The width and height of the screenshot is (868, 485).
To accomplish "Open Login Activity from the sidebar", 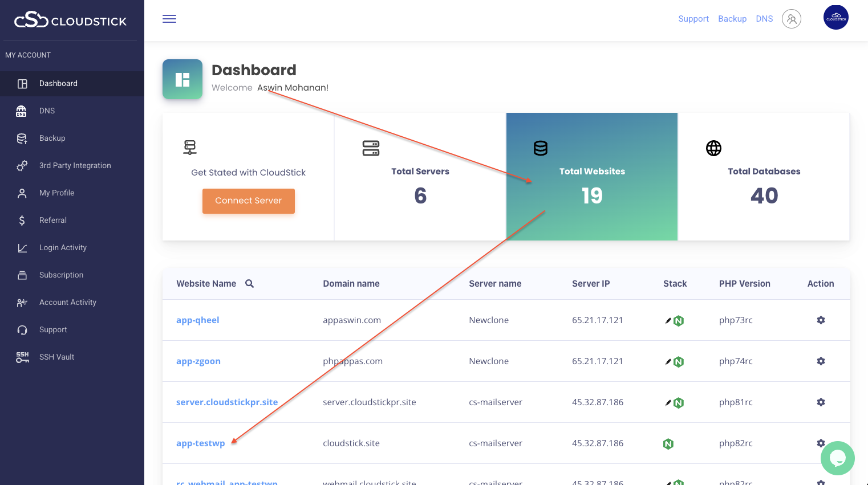I will pyautogui.click(x=63, y=247).
